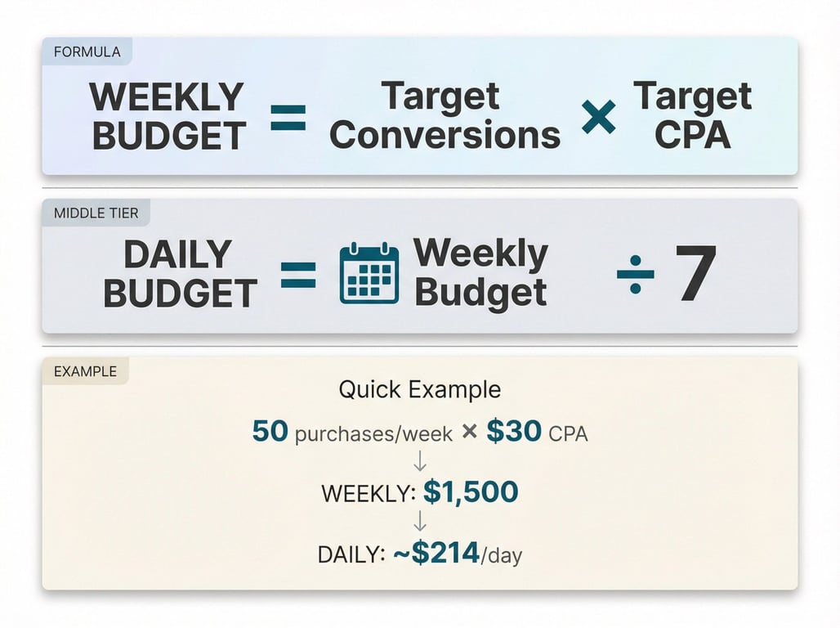This screenshot has width=840, height=628.
Task: Click the division symbol before the 7
Action: point(636,275)
